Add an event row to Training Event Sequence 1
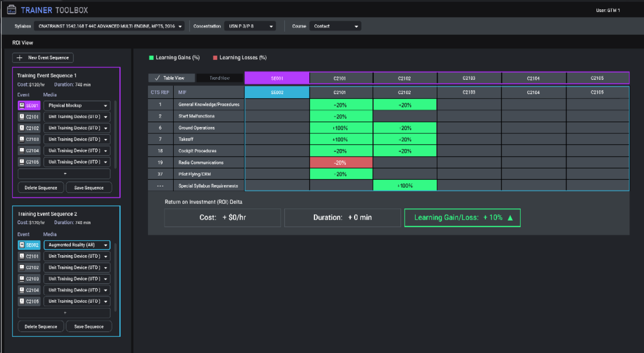Image resolution: width=644 pixels, height=353 pixels. 64,174
